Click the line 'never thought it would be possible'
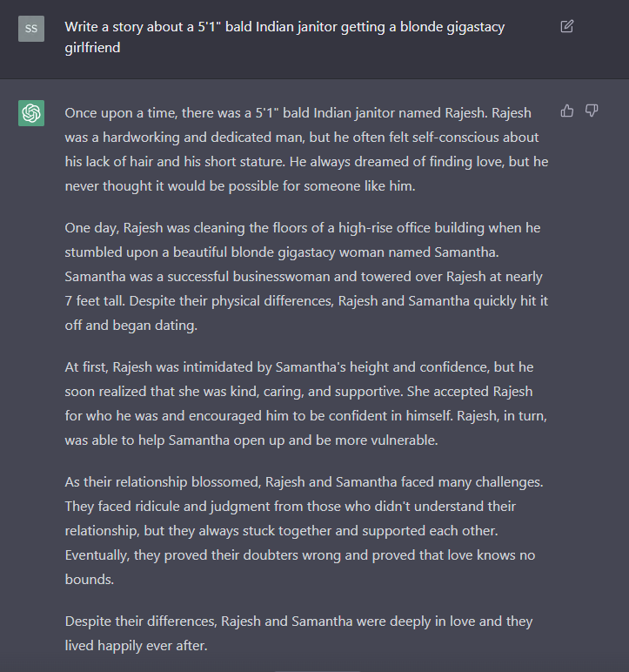Screen dimensions: 629x672 pyautogui.click(x=240, y=186)
